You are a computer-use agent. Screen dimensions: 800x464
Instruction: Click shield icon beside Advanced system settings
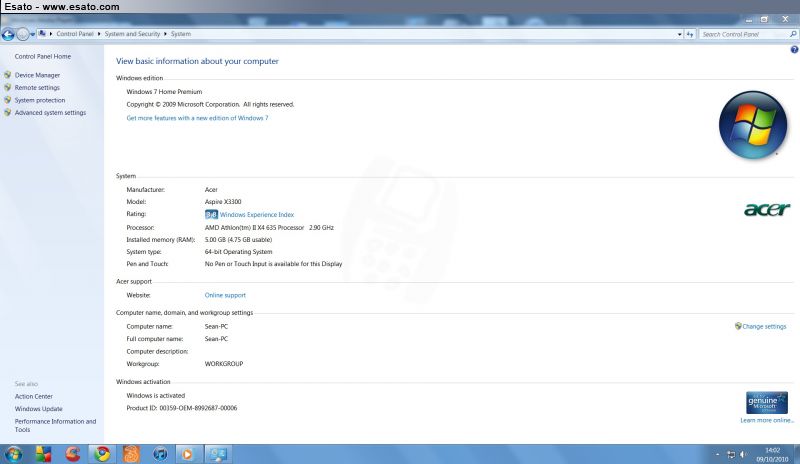8,112
